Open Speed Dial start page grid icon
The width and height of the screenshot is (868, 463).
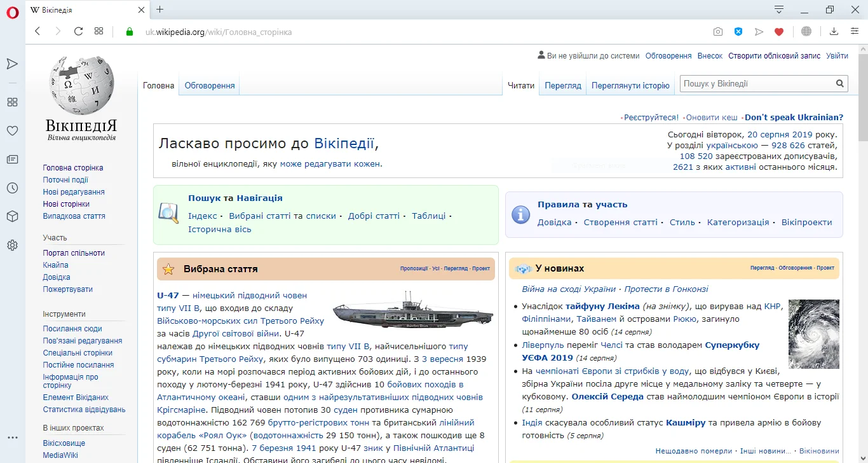tap(98, 31)
